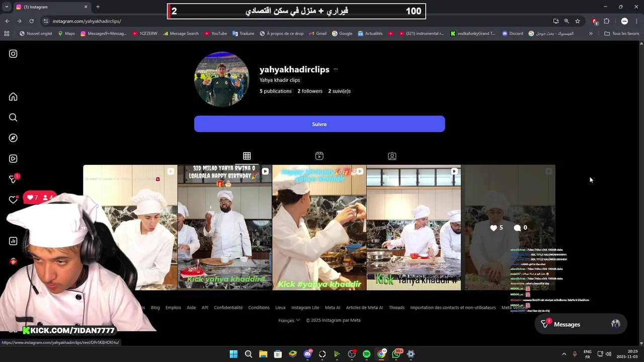Open the zoom magnifier icon in address bar
Image resolution: width=644 pixels, height=362 pixels.
(567, 21)
